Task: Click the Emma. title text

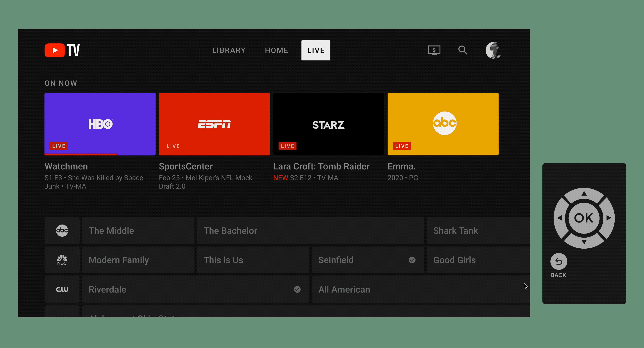Action: coord(402,166)
